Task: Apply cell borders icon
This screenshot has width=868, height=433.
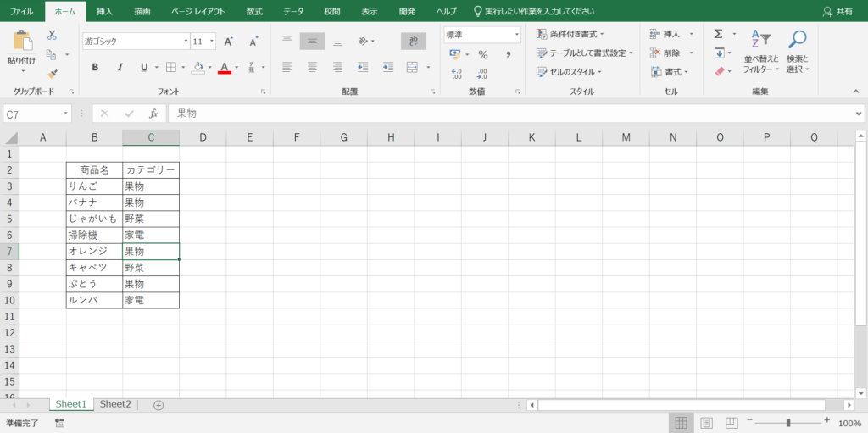Action: tap(171, 67)
